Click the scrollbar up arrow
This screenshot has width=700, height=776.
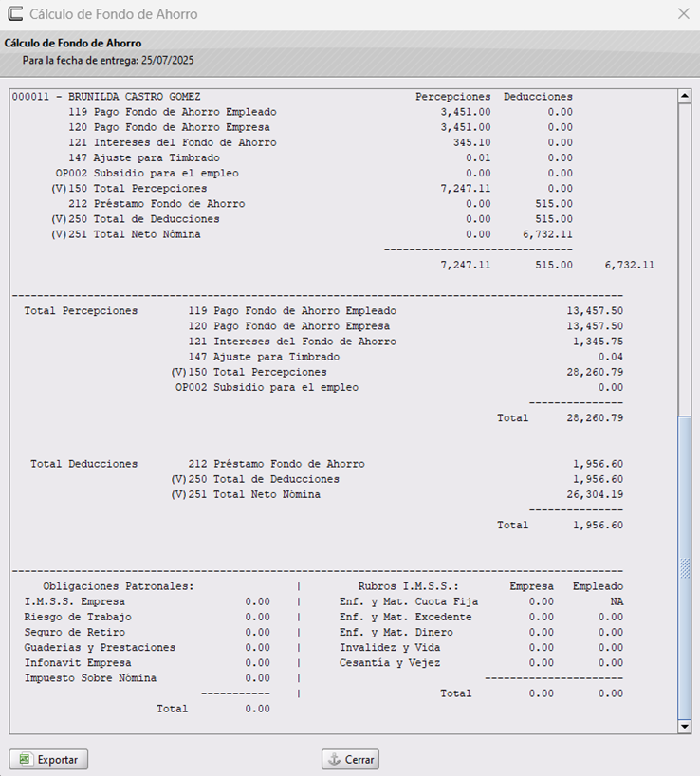point(685,96)
